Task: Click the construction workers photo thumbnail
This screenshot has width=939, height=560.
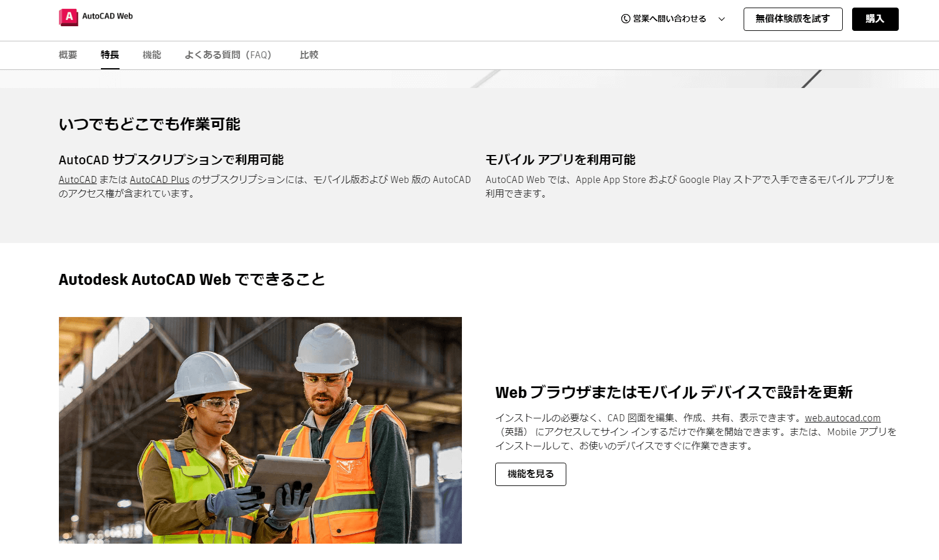Action: [260, 430]
